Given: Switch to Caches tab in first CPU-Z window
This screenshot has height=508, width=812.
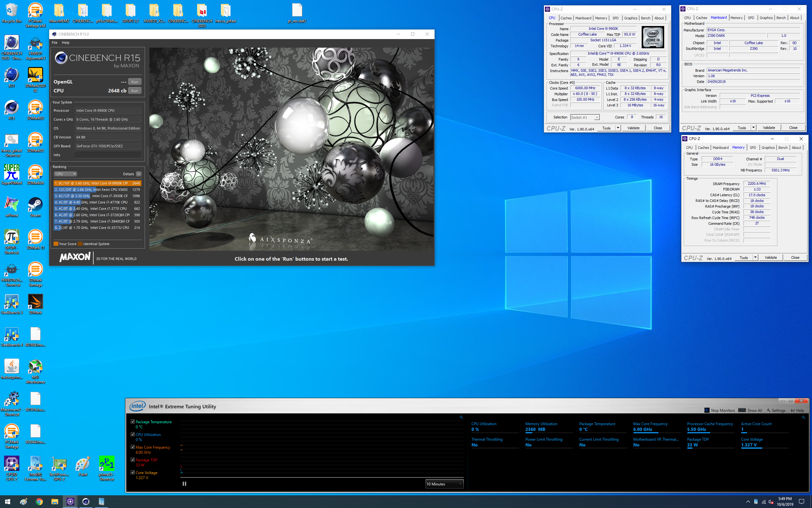Looking at the screenshot, I should pyautogui.click(x=566, y=18).
